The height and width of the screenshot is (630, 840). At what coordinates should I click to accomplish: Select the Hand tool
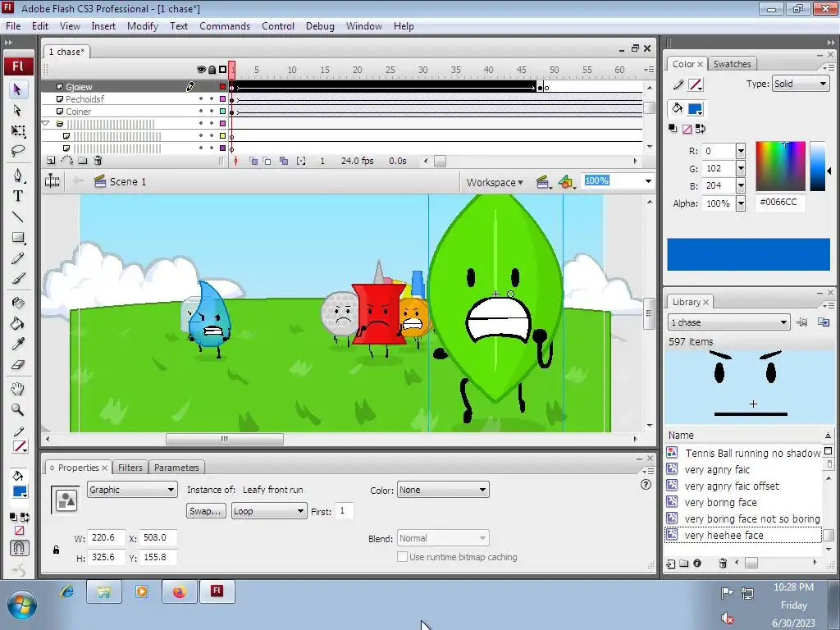tap(18, 389)
